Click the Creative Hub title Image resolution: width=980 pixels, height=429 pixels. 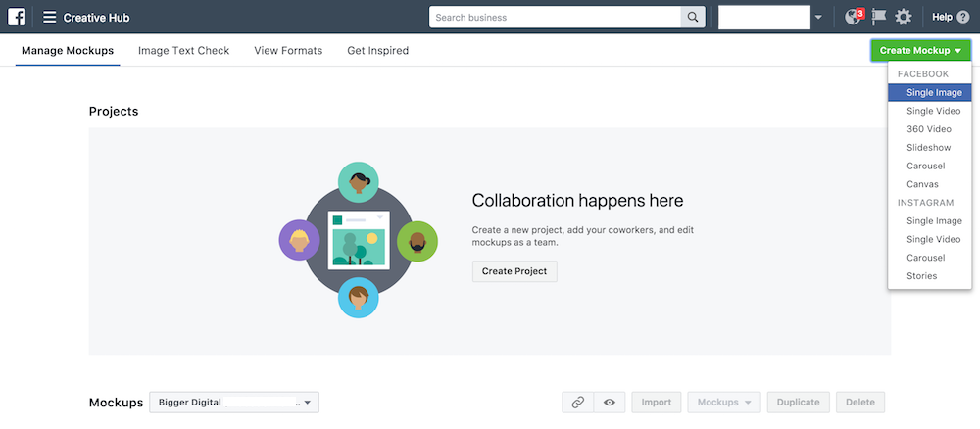[x=96, y=18]
